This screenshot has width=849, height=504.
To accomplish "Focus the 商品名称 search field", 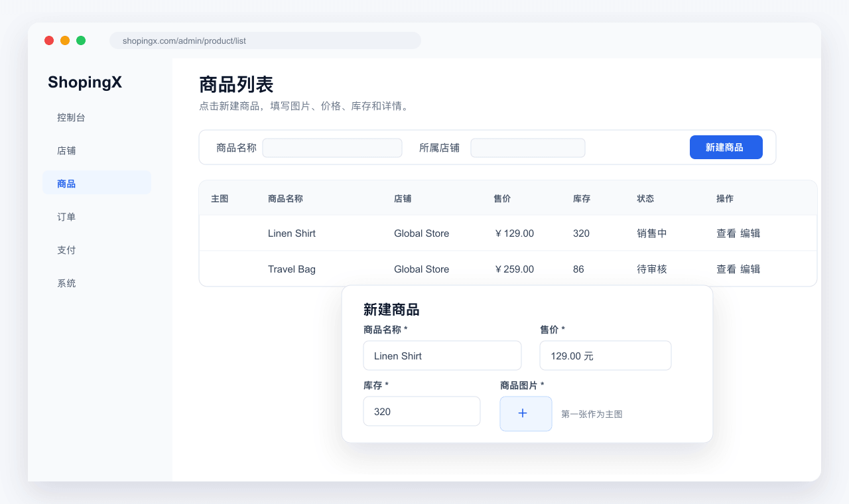I will pyautogui.click(x=332, y=148).
